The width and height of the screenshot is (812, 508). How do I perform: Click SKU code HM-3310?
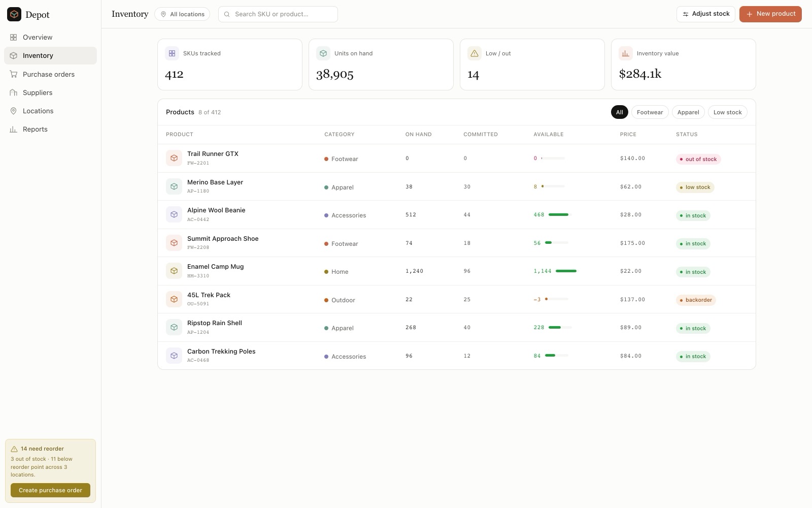point(198,276)
